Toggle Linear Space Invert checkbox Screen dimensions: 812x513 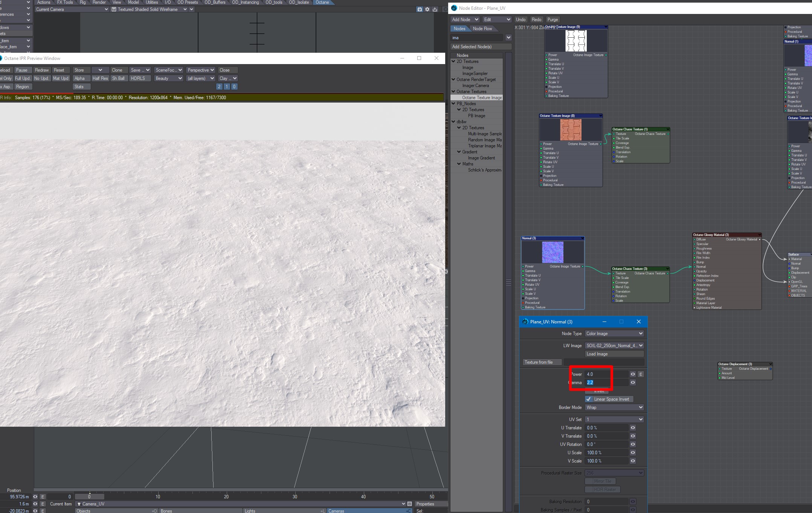589,399
